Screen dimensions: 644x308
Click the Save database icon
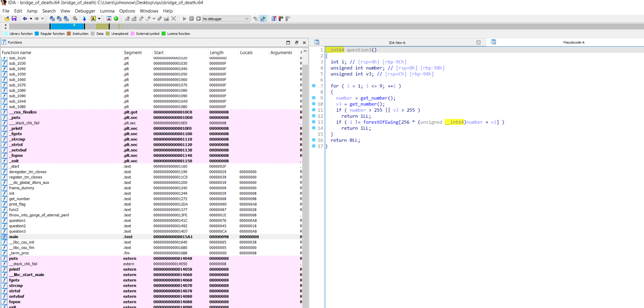click(14, 18)
